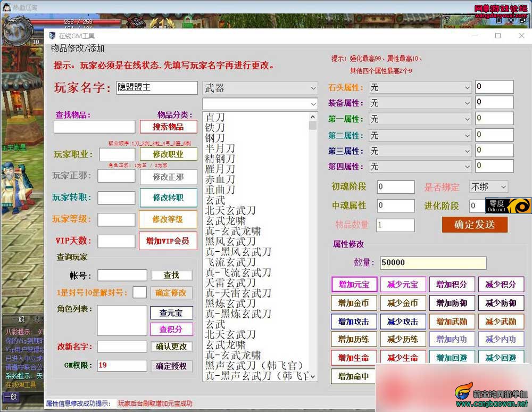Screen dimensions: 532x412
Task: Click the 增加VIP会员 button
Action: pos(168,241)
